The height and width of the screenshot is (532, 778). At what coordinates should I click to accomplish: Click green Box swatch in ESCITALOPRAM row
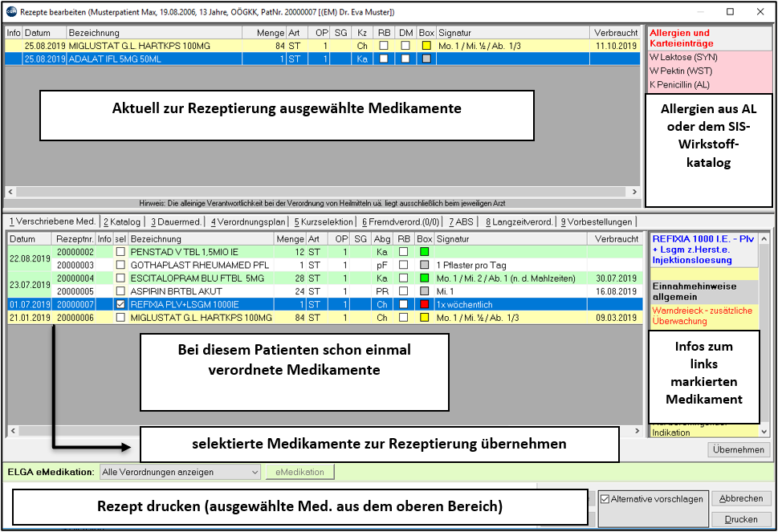424,278
